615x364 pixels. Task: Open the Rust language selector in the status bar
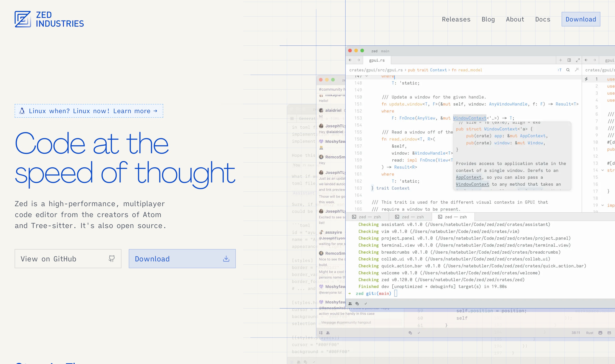coord(589,333)
